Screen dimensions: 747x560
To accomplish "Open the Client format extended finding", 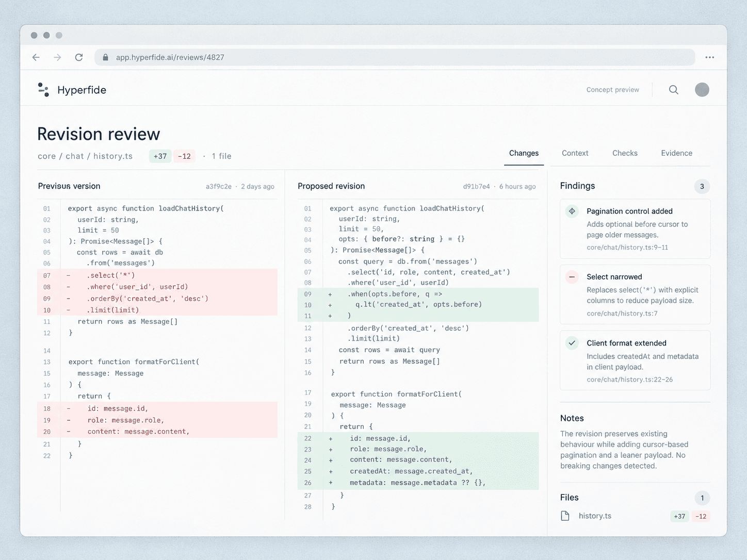I will [x=635, y=360].
